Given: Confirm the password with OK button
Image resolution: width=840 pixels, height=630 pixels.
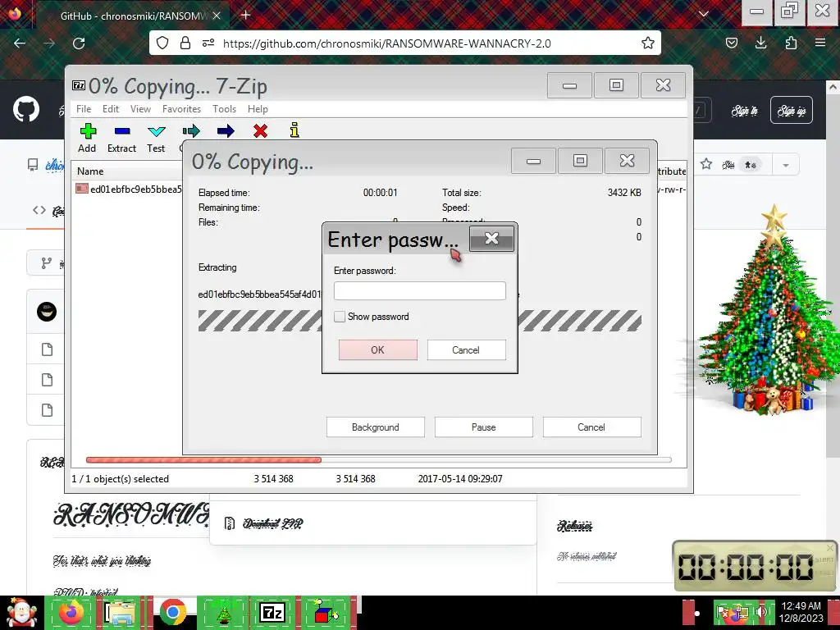Looking at the screenshot, I should click(377, 349).
